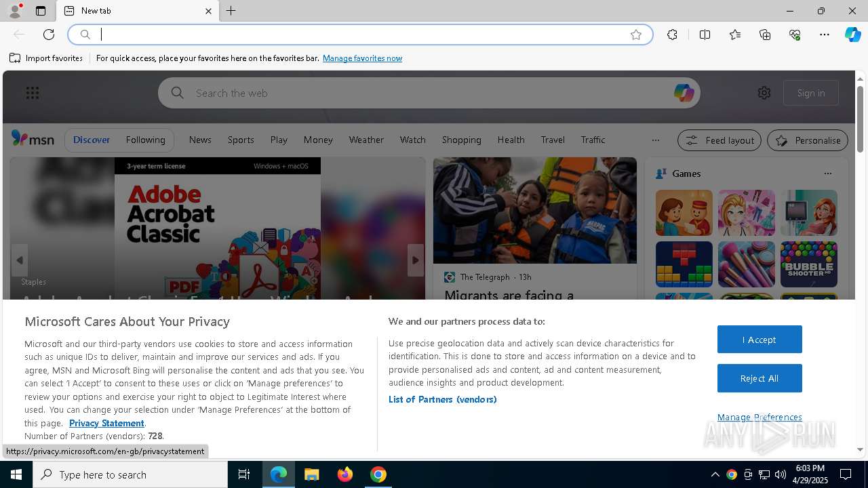
Task: Open List of Partners (vendors) link
Action: (x=442, y=399)
